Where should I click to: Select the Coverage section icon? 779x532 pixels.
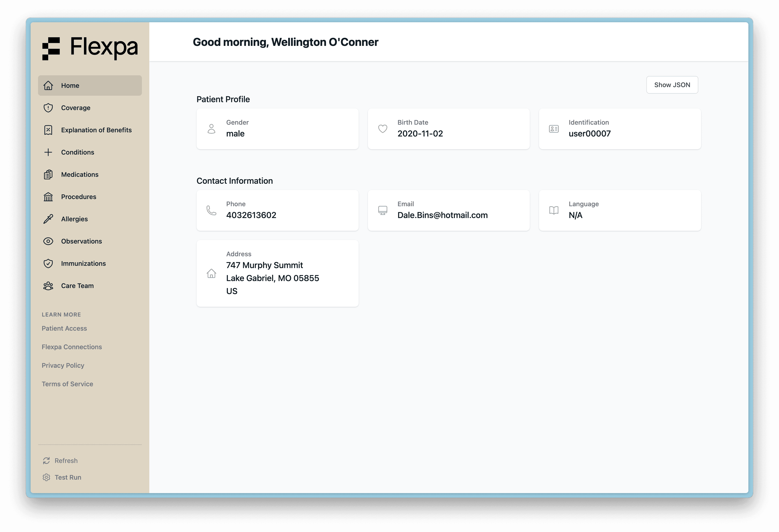(48, 108)
